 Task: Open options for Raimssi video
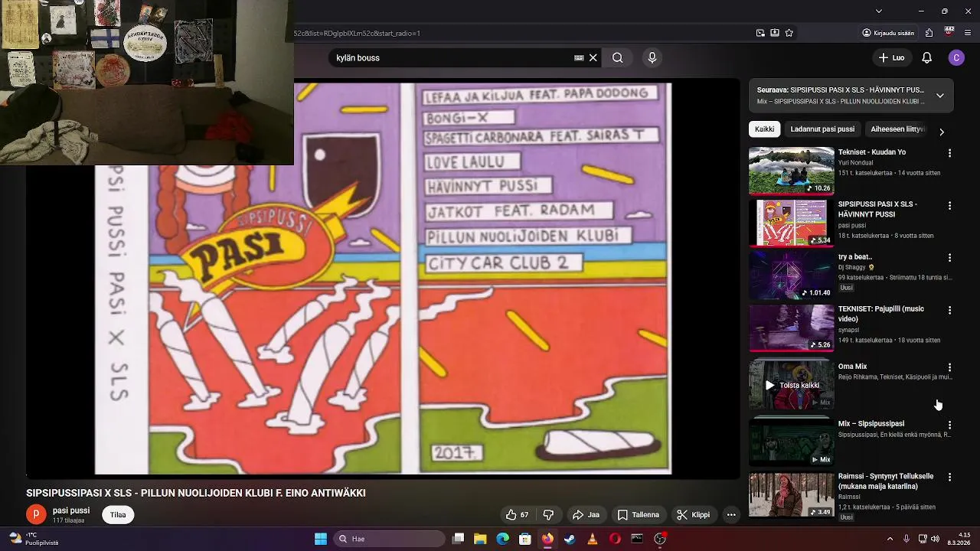point(949,477)
